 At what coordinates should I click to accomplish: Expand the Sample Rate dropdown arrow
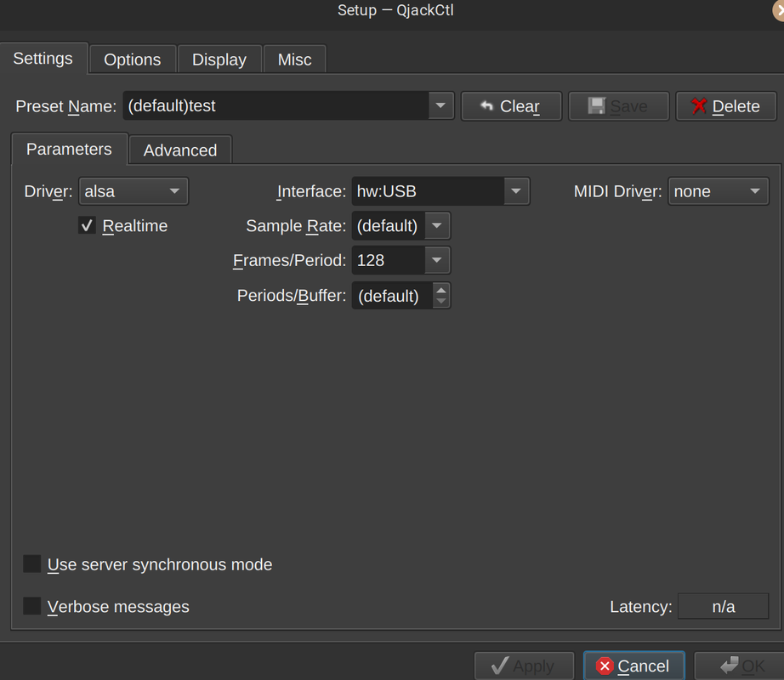click(437, 226)
